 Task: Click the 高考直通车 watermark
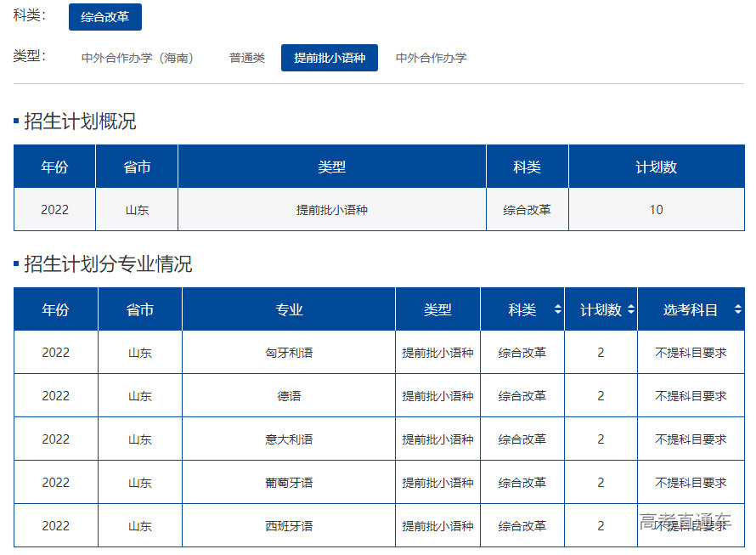tap(685, 521)
